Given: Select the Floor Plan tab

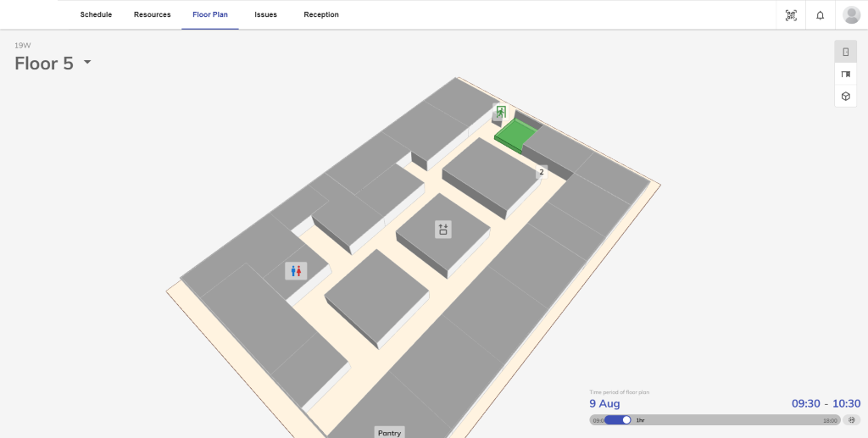Looking at the screenshot, I should [x=210, y=14].
